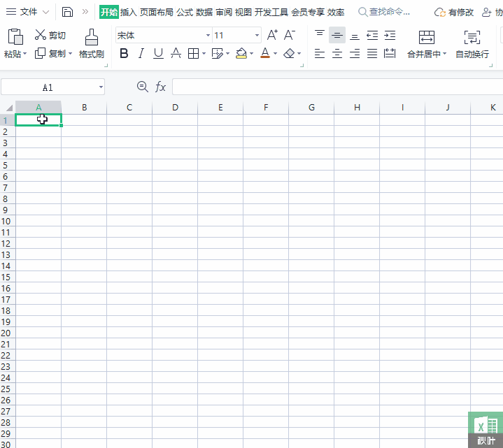Switch to the Insert (插入) tab

(128, 12)
